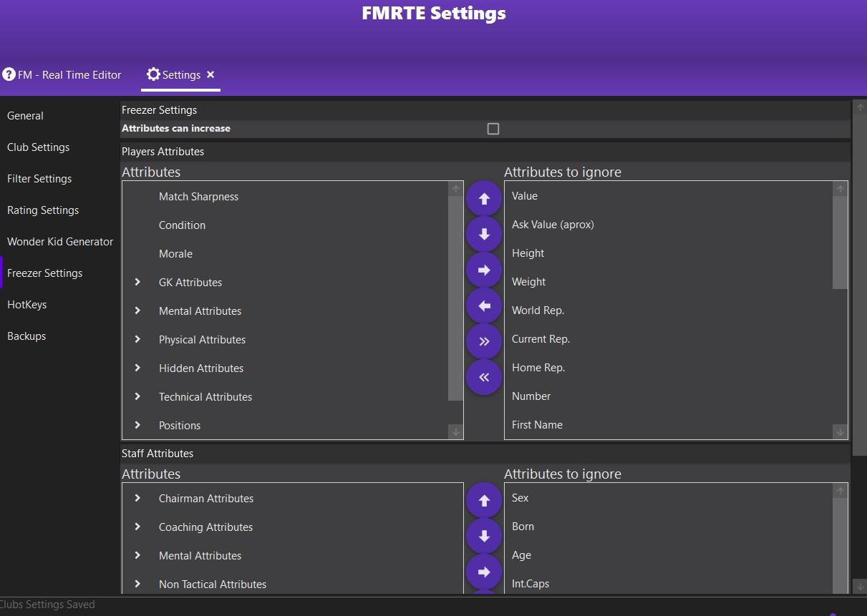Select Wonder Kid Generator in the sidebar
This screenshot has width=867, height=616.
coord(59,242)
